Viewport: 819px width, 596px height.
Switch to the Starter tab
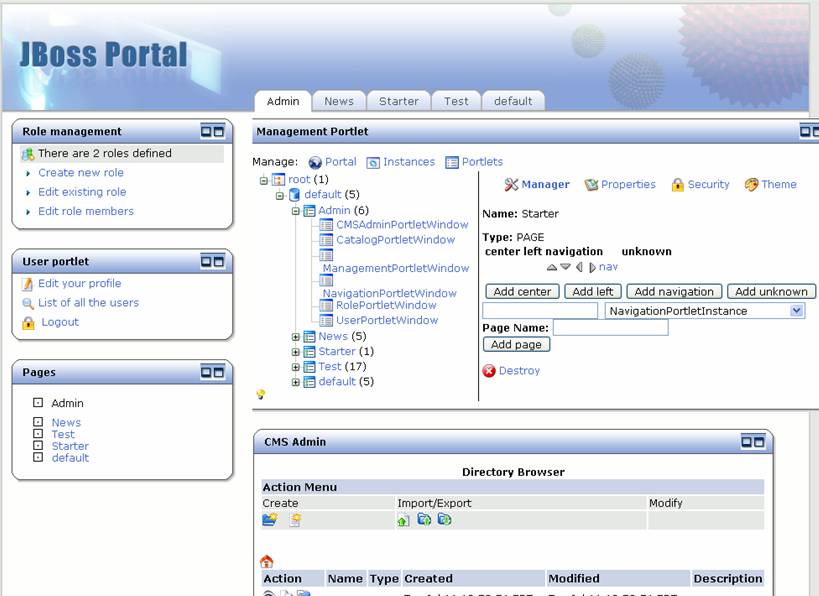[399, 101]
